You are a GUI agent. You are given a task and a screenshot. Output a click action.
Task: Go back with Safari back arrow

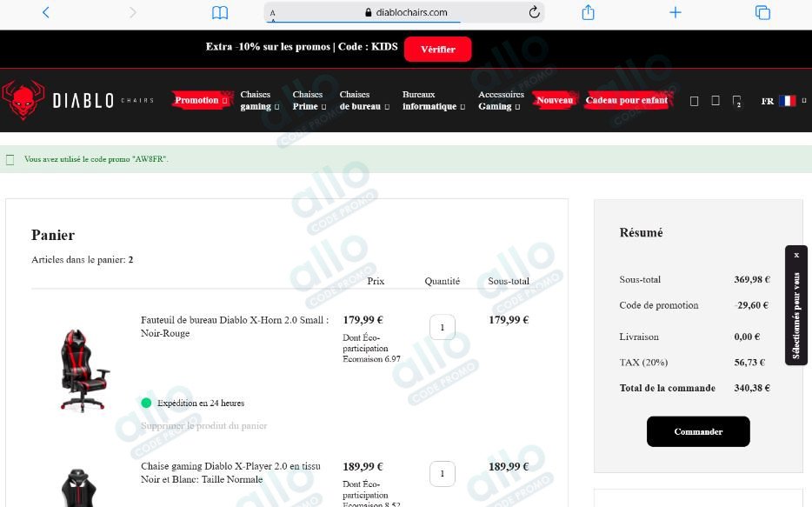tap(45, 12)
